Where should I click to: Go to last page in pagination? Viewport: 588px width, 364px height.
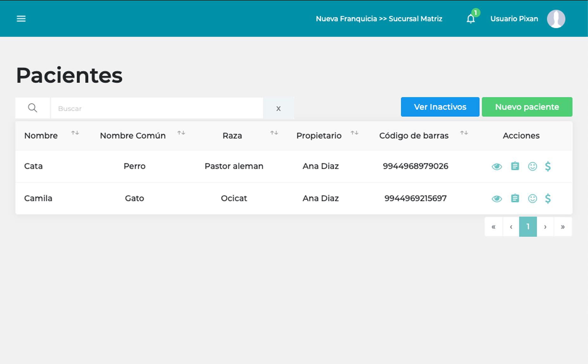pos(563,227)
